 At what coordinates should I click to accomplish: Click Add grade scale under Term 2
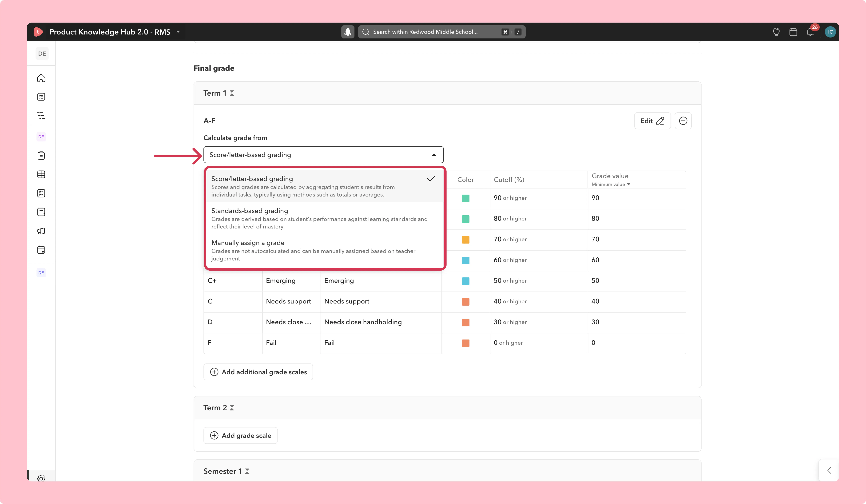point(240,436)
